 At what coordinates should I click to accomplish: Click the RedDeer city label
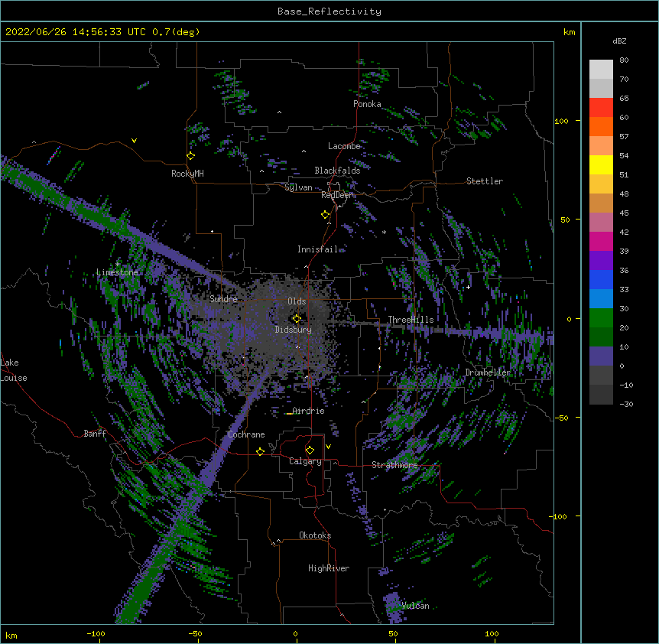coord(336,195)
